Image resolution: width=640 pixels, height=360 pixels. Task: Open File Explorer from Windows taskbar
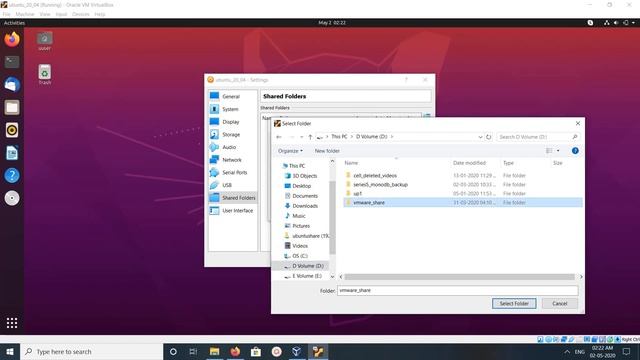point(214,351)
